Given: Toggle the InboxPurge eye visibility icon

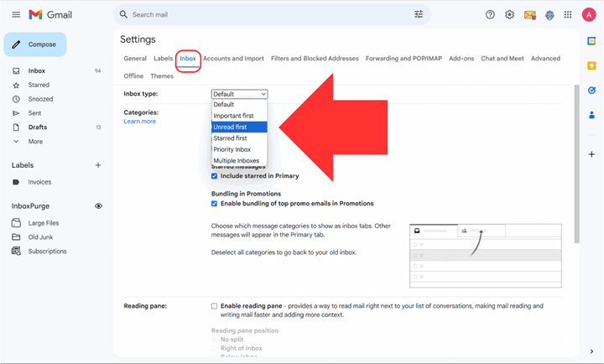Looking at the screenshot, I should coord(98,205).
